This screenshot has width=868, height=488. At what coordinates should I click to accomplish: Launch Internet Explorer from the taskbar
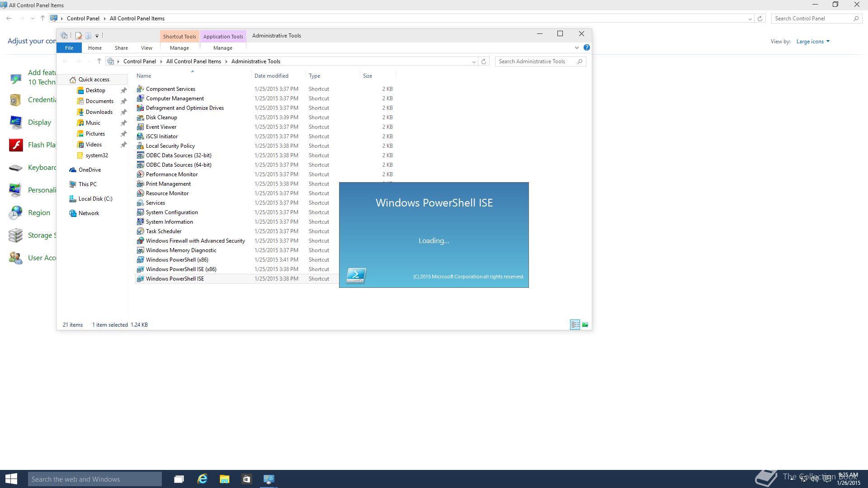(202, 479)
